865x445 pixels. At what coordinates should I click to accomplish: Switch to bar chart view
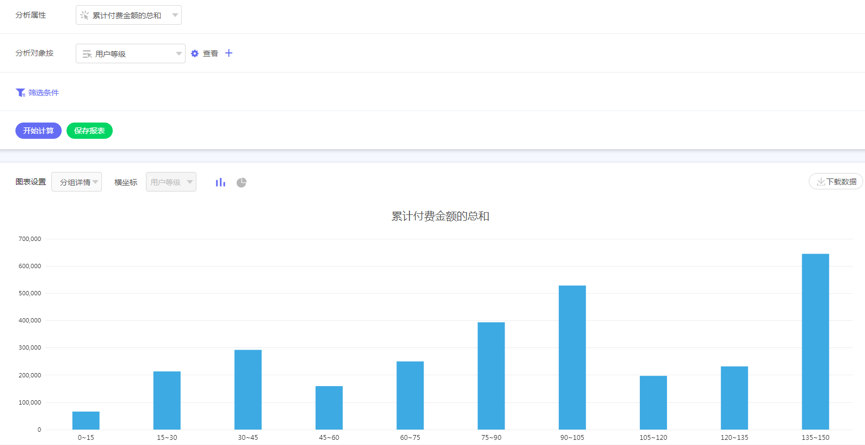click(x=221, y=183)
